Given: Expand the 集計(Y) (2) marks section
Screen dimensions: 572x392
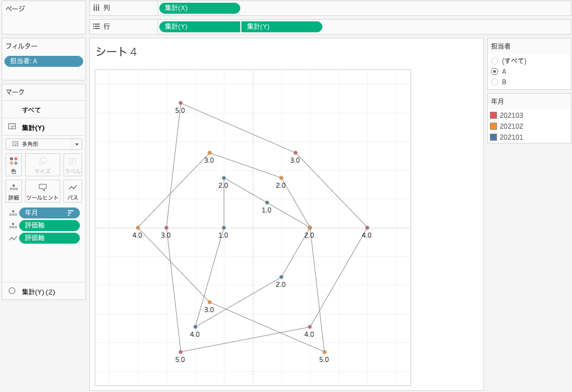Looking at the screenshot, I should (38, 292).
